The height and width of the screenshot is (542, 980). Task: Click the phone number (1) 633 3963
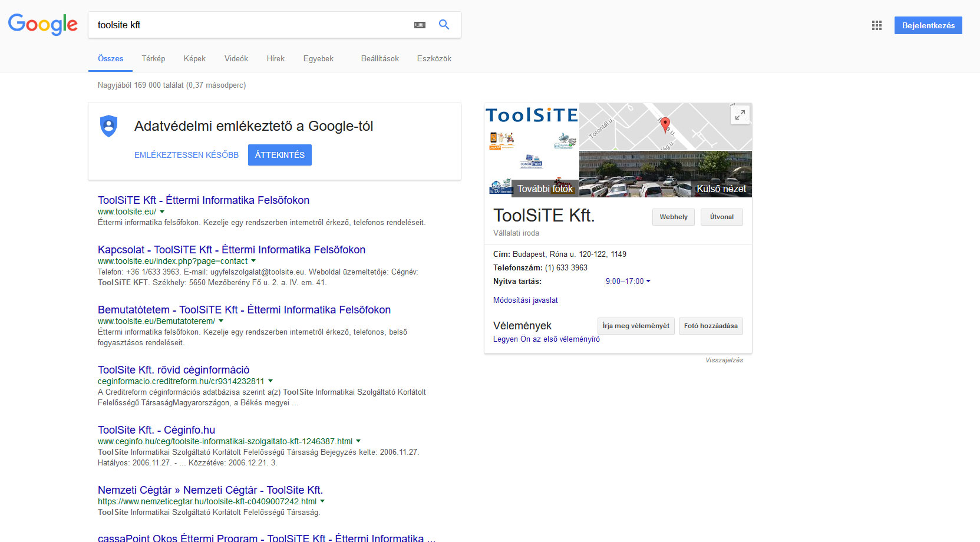(566, 268)
